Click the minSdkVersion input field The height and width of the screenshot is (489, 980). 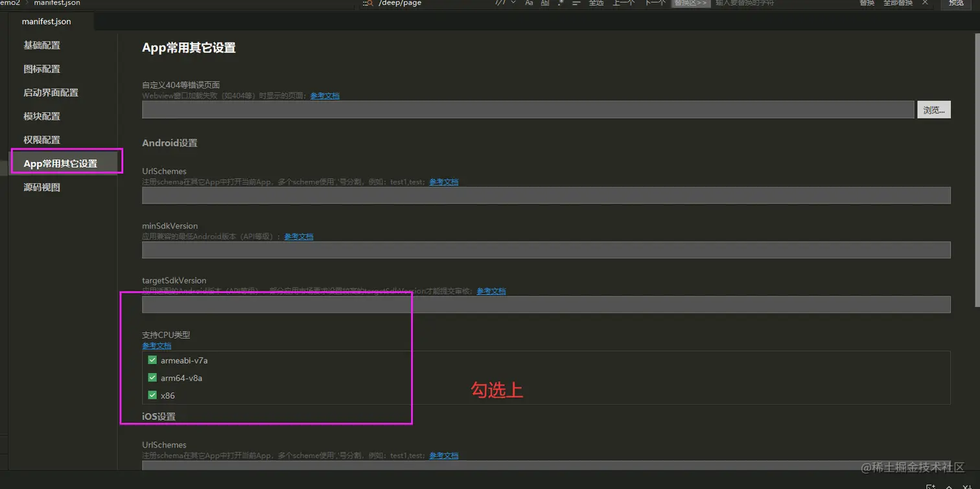tap(546, 250)
